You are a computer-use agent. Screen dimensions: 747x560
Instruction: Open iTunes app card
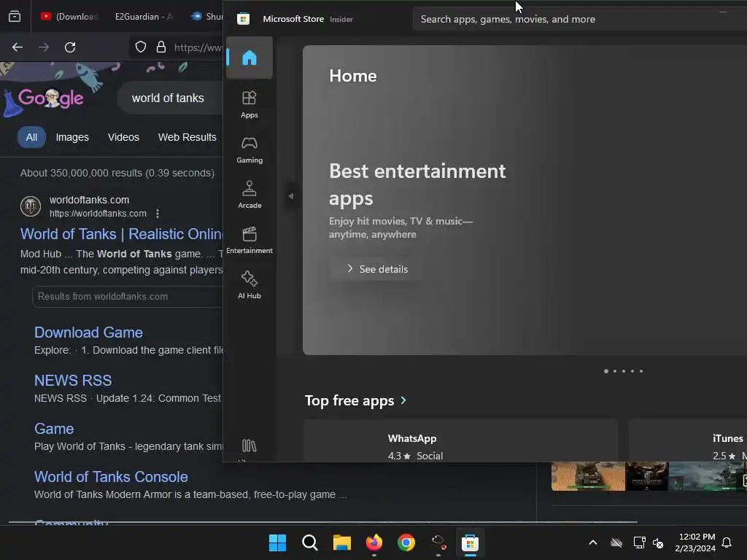(688, 440)
